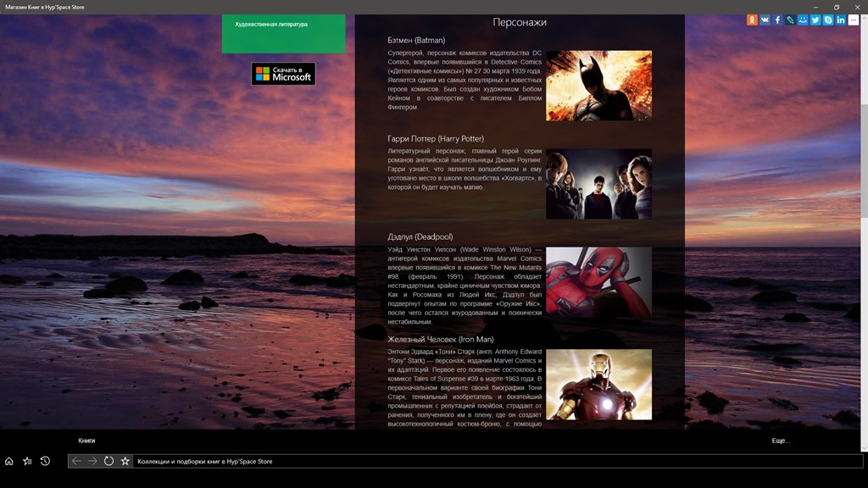Open more sharing options ellipsis
This screenshot has width=868, height=488.
pyautogui.click(x=854, y=20)
